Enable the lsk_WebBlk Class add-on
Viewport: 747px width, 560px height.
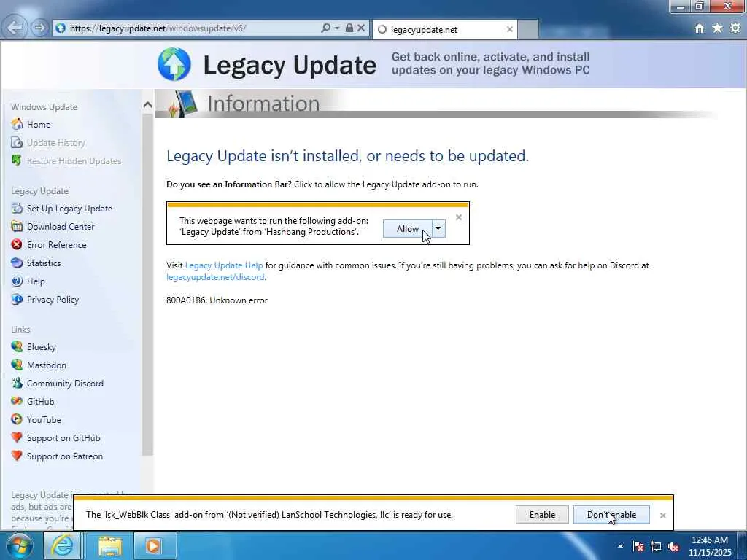click(542, 514)
